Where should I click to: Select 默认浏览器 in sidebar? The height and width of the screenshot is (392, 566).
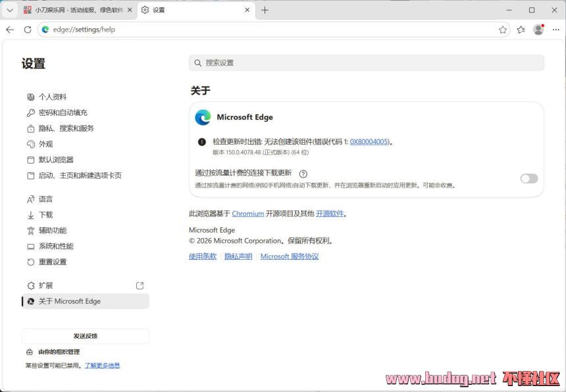tap(86, 160)
